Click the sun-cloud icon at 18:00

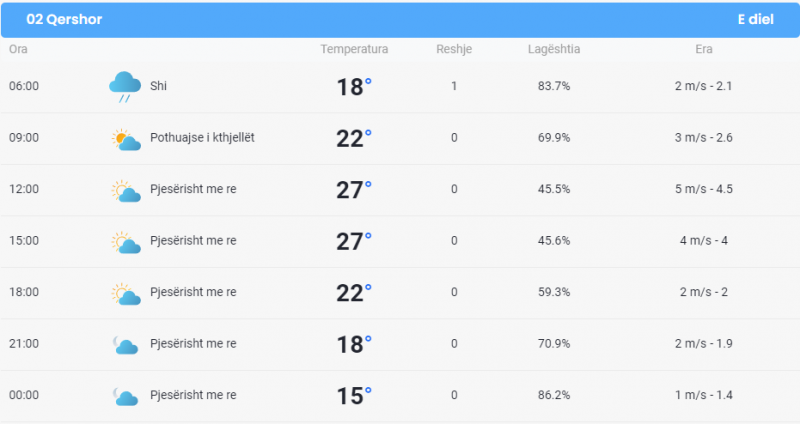pos(126,294)
